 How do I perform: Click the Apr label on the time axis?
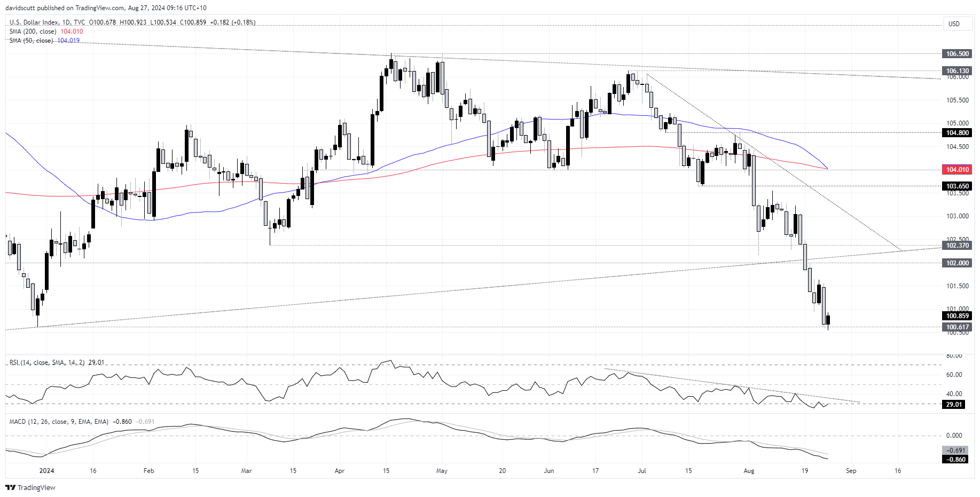(x=340, y=471)
